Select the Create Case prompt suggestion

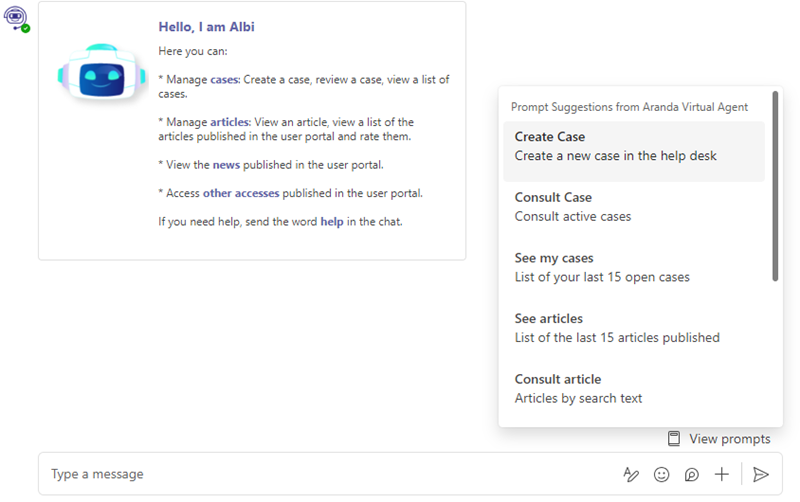[x=634, y=151]
